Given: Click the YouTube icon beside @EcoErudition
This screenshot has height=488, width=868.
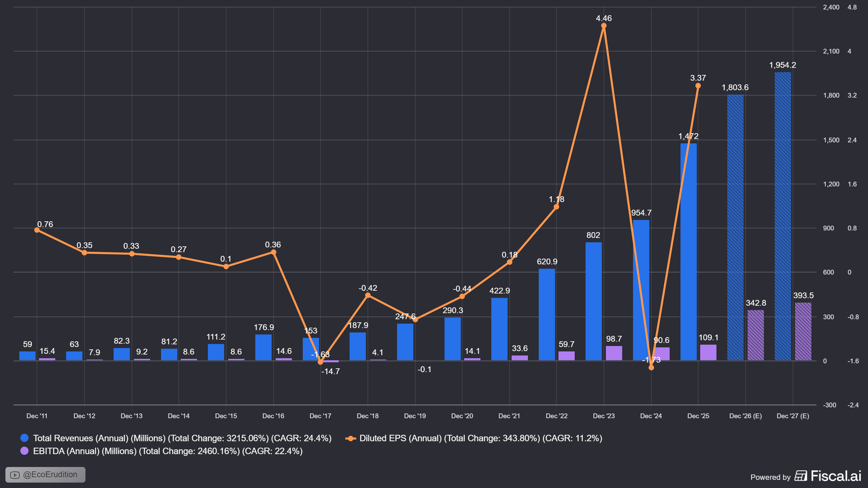Looking at the screenshot, I should tap(15, 475).
